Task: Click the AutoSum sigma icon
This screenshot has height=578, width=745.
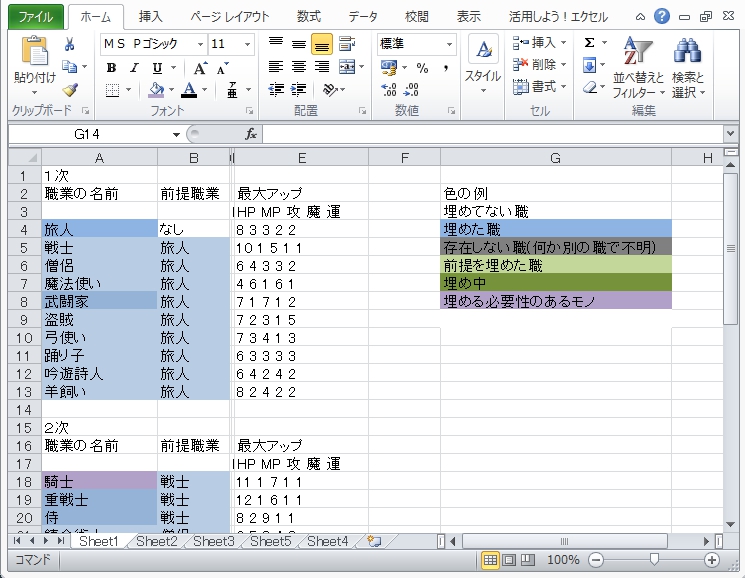Action: tap(589, 43)
